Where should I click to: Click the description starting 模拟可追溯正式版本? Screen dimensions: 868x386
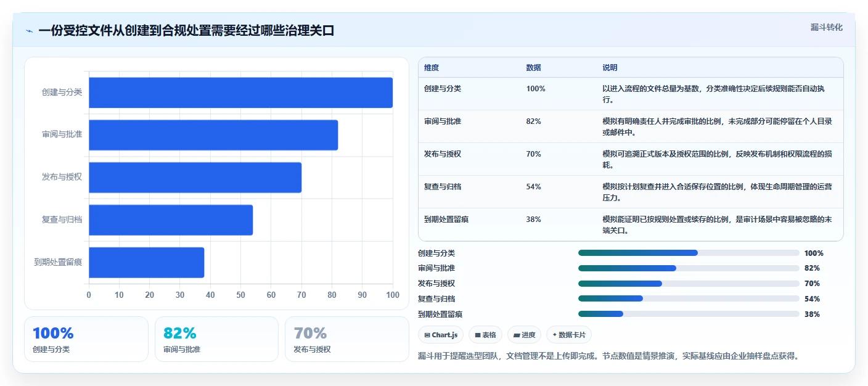tap(717, 159)
